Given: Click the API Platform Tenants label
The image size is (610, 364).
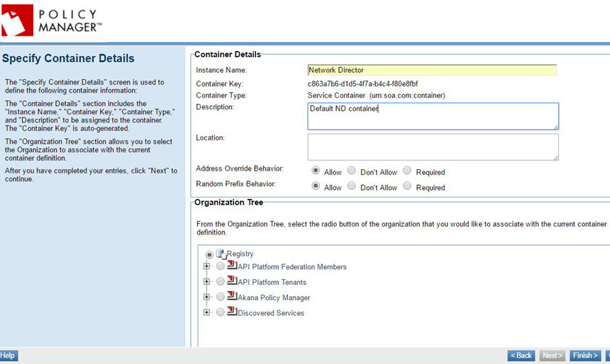Looking at the screenshot, I should pyautogui.click(x=272, y=282).
